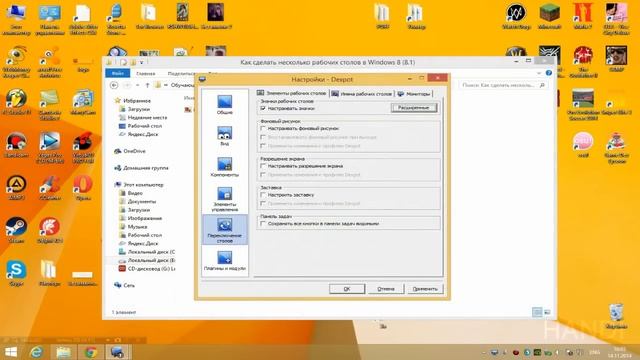Image resolution: width=640 pixels, height=360 pixels.
Task: Open Explorer help question mark icon
Action: pos(549,73)
